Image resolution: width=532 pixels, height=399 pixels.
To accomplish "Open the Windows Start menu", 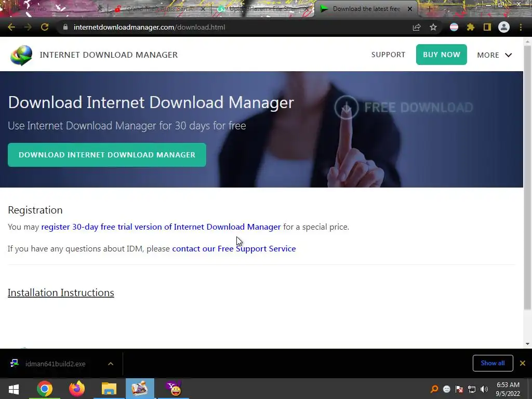I will 14,389.
